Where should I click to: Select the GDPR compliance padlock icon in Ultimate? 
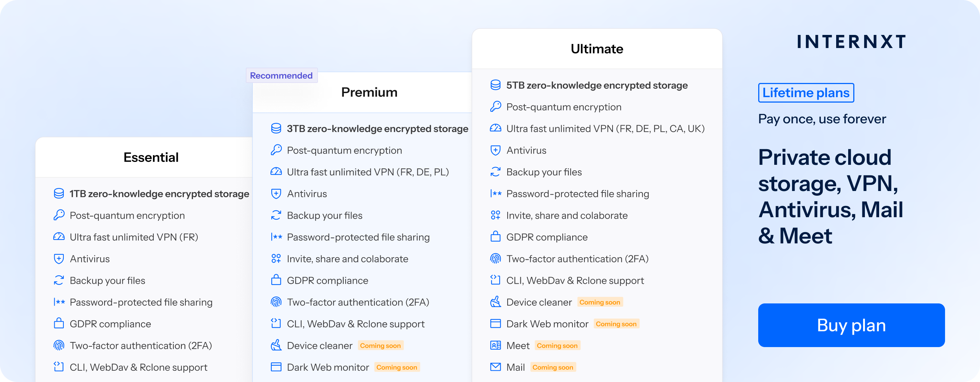pyautogui.click(x=495, y=237)
